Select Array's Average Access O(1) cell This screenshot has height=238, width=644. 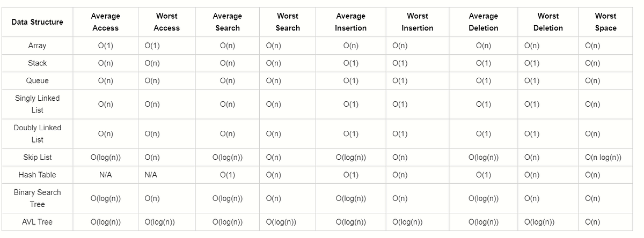point(105,46)
